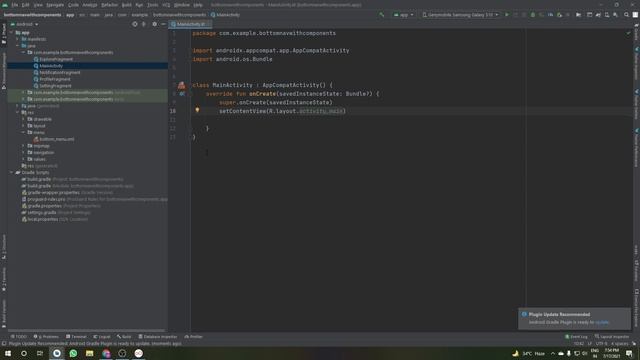Viewport: 640px width, 360px height.
Task: Expand the drawable resource folder
Action: [23, 119]
